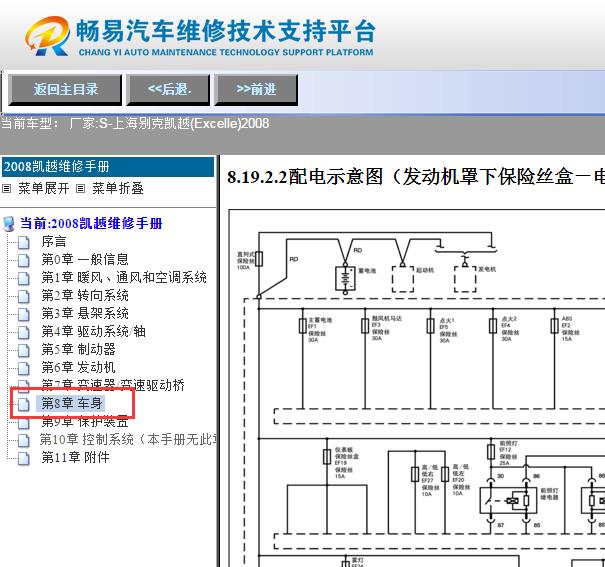Click the page icon next to 第5章 制动器
Screen dimensions: 605x567
pyautogui.click(x=24, y=351)
